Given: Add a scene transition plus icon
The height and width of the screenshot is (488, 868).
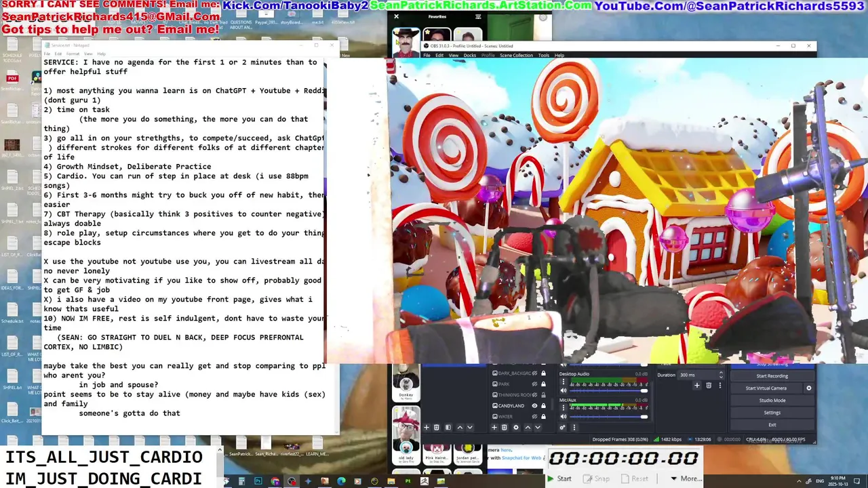Looking at the screenshot, I should tap(696, 386).
